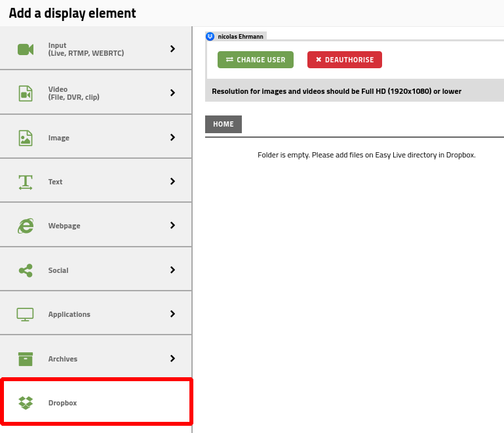
Task: Open the Archives chevron arrow
Action: tap(172, 358)
